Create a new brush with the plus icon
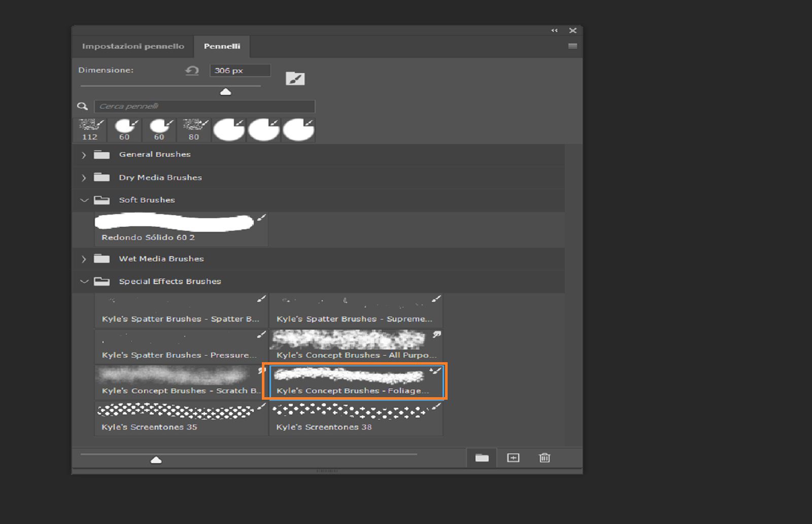 click(x=513, y=458)
